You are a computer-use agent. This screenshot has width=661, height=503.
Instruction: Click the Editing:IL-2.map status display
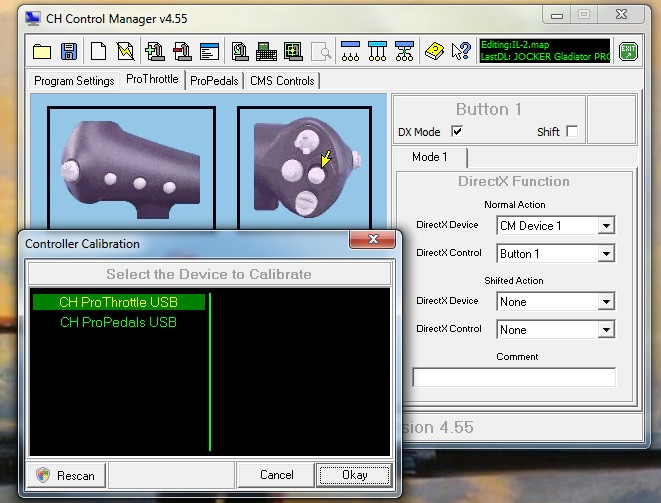pyautogui.click(x=545, y=51)
